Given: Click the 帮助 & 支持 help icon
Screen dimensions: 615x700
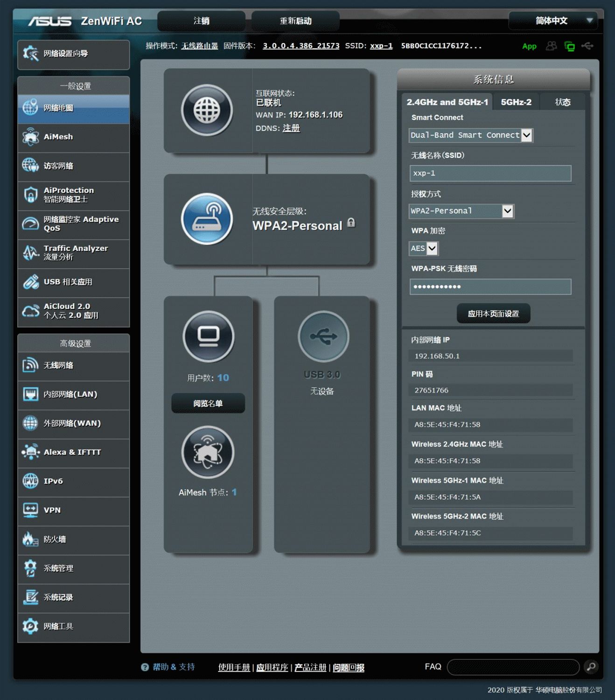Looking at the screenshot, I should (x=145, y=667).
